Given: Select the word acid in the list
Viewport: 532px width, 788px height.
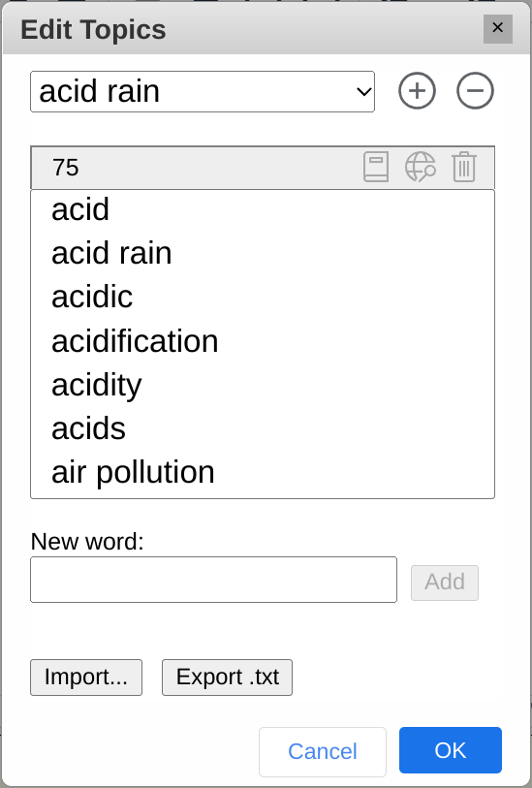Looking at the screenshot, I should point(263,209).
